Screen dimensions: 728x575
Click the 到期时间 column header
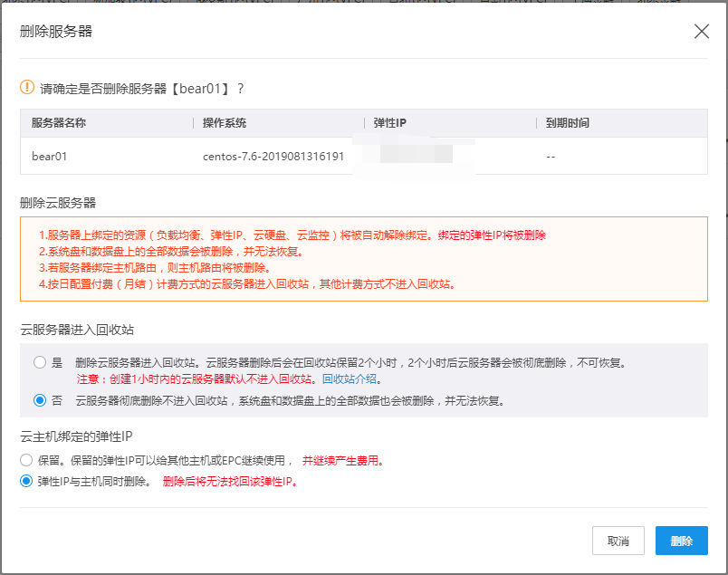568,123
